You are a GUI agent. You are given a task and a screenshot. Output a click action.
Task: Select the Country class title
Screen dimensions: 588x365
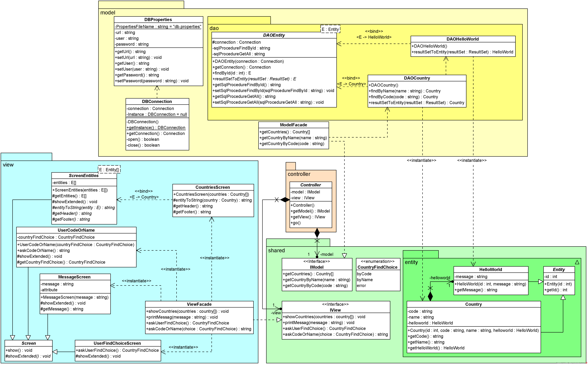(x=473, y=304)
